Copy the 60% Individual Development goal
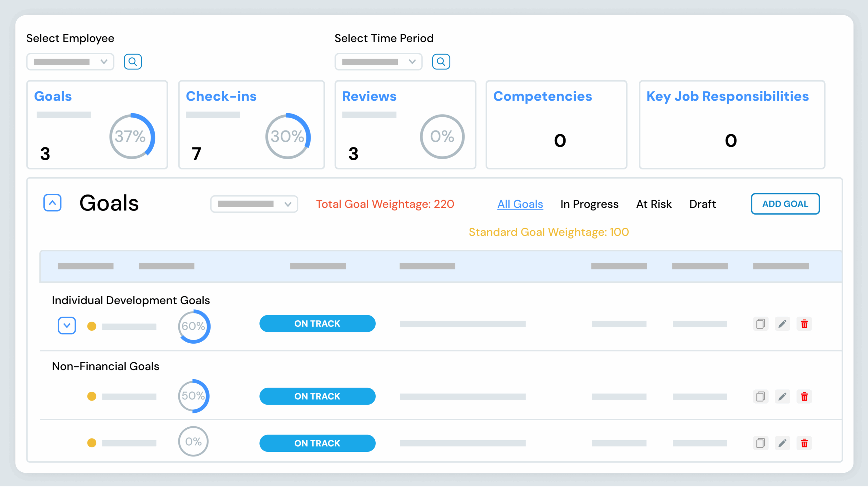Viewport: 868px width, 488px height. click(x=761, y=324)
